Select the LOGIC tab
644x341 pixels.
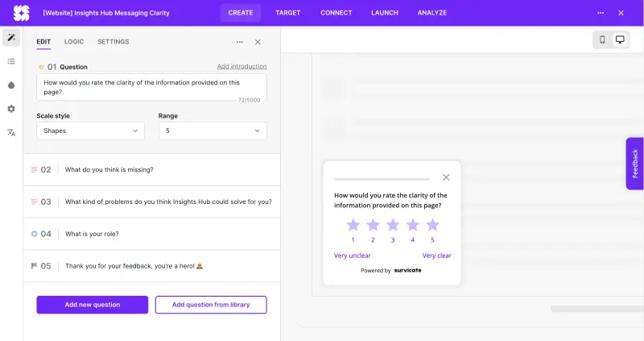pyautogui.click(x=74, y=42)
